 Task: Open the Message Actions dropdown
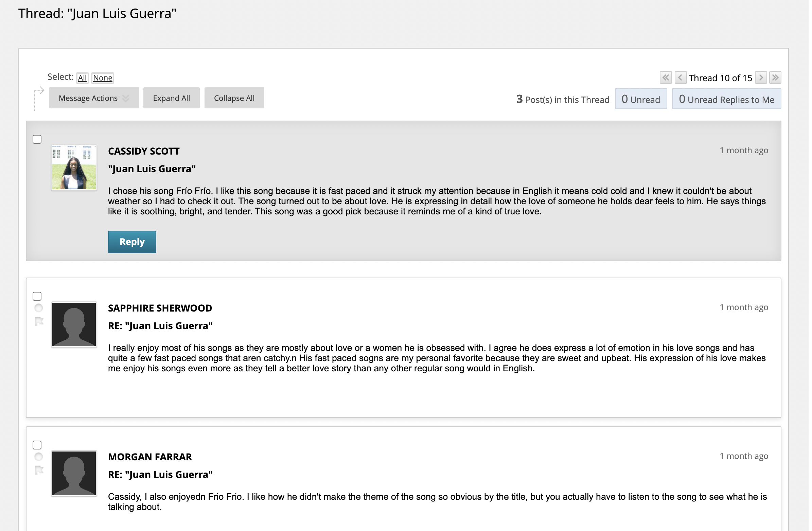coord(94,98)
